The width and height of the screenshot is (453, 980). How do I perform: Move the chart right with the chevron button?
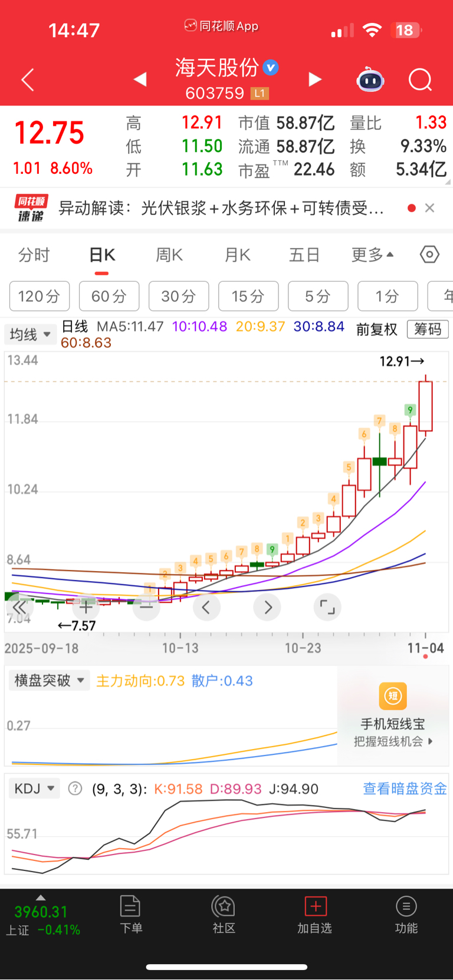pyautogui.click(x=267, y=607)
